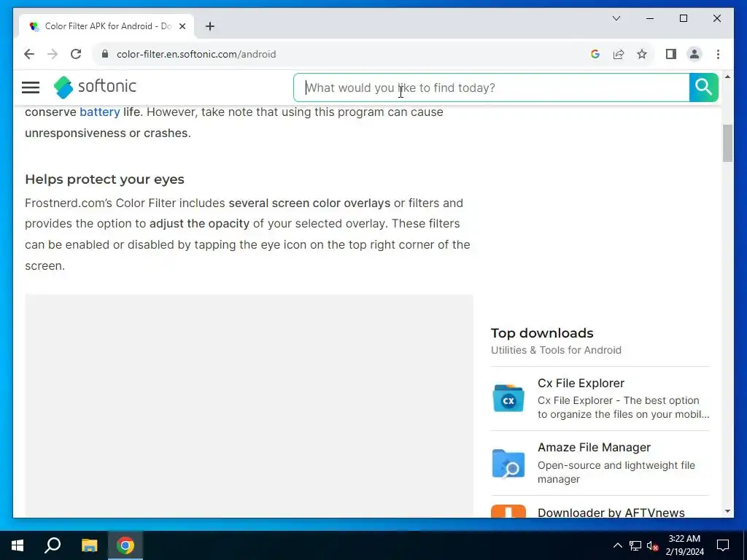747x560 pixels.
Task: Open the Amaze File Manager link
Action: (x=594, y=448)
